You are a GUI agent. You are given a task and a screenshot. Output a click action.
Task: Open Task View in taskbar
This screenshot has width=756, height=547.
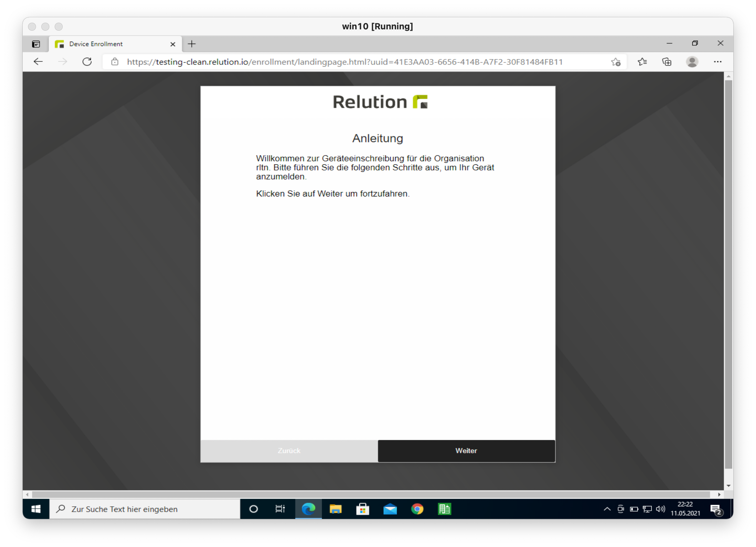pos(280,509)
